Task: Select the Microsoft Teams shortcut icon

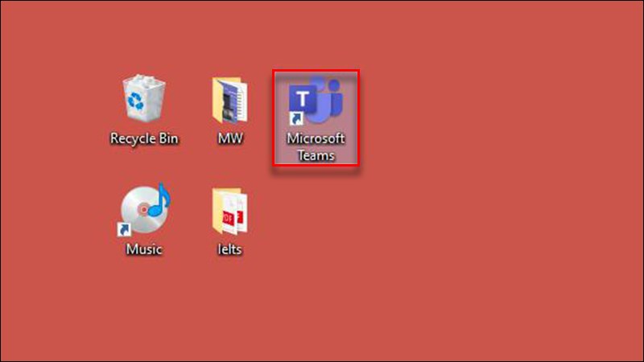Action: [x=316, y=101]
